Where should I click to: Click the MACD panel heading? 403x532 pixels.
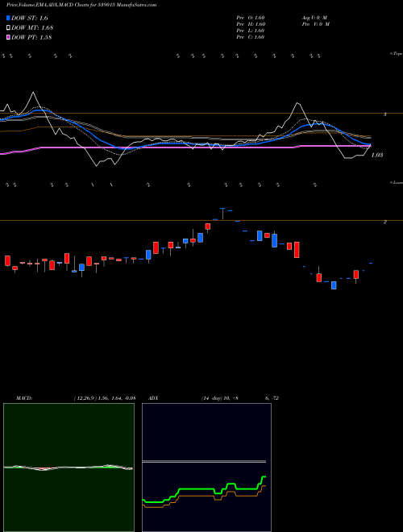tap(24, 398)
